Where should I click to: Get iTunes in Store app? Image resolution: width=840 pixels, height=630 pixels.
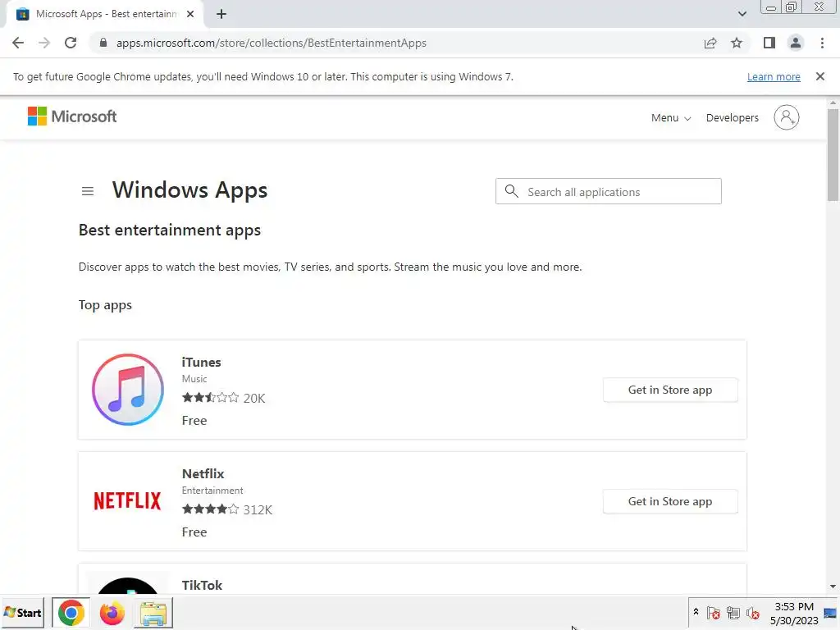[x=670, y=390]
